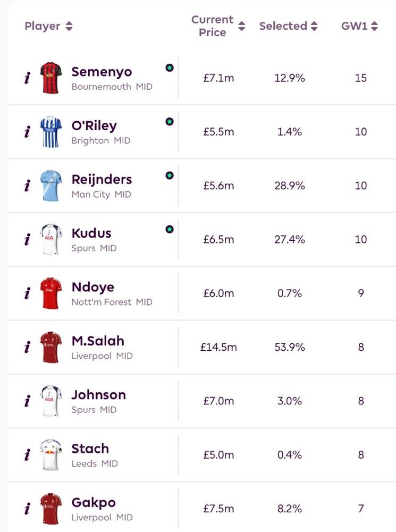Open info icon for Semenyo
Viewport: 396px width, 532px height.
point(27,78)
